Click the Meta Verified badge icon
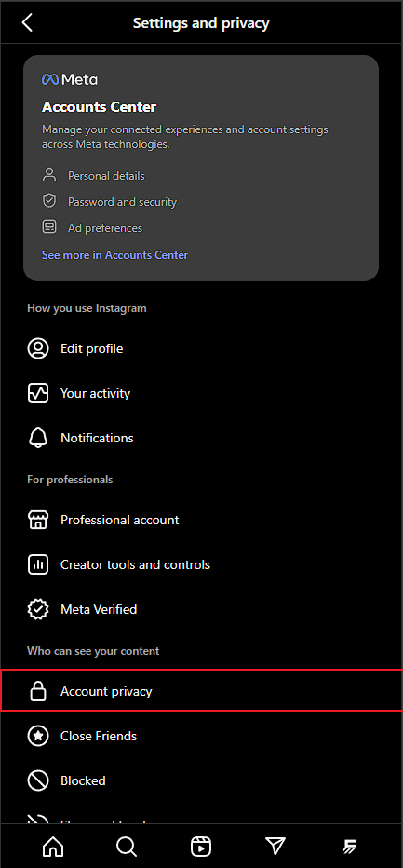 [x=38, y=609]
